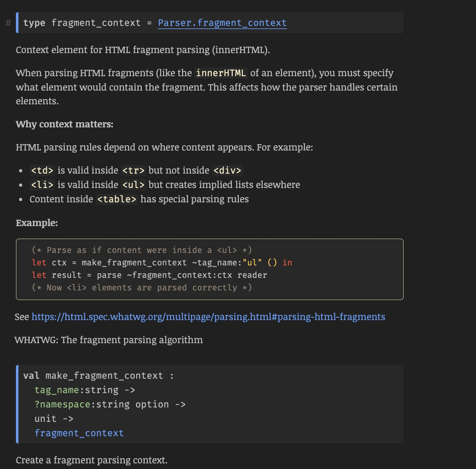Click the "Example:" heading
This screenshot has height=469, width=476.
click(x=37, y=223)
